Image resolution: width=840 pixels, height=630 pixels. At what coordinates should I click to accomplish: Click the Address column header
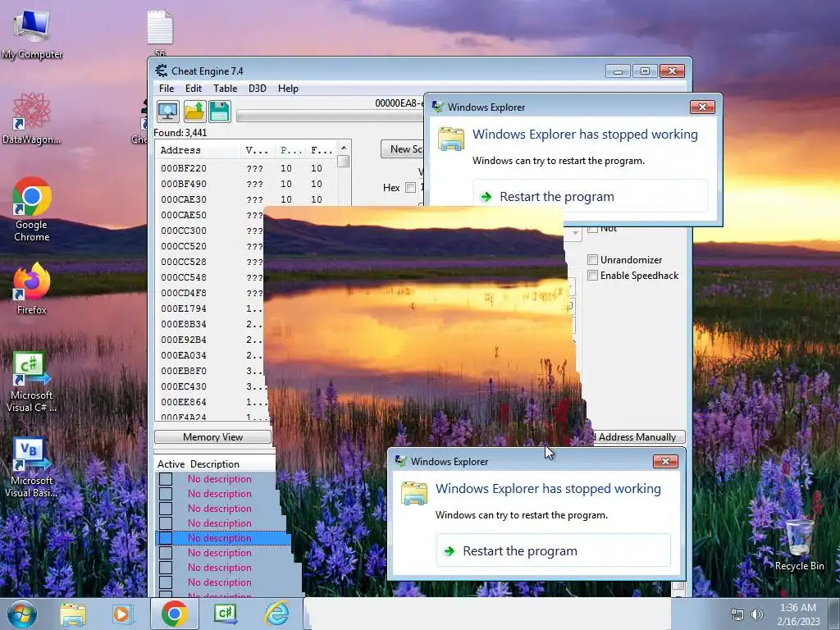(197, 151)
